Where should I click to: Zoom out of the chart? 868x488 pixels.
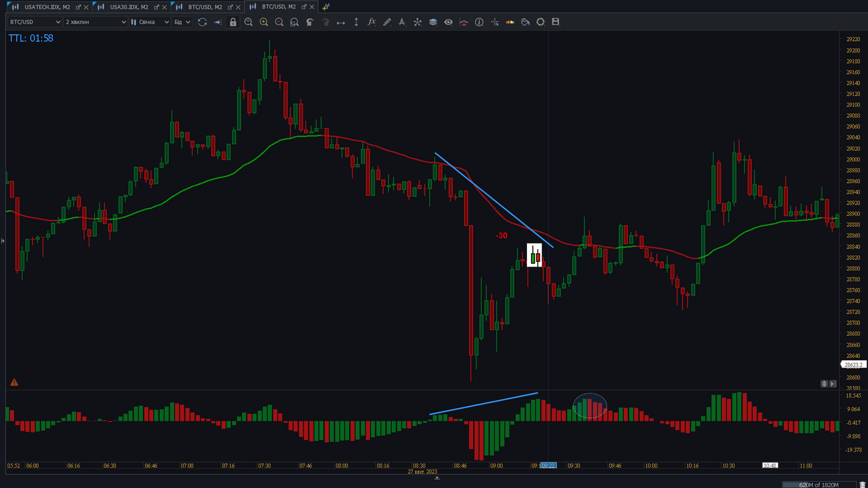(279, 22)
